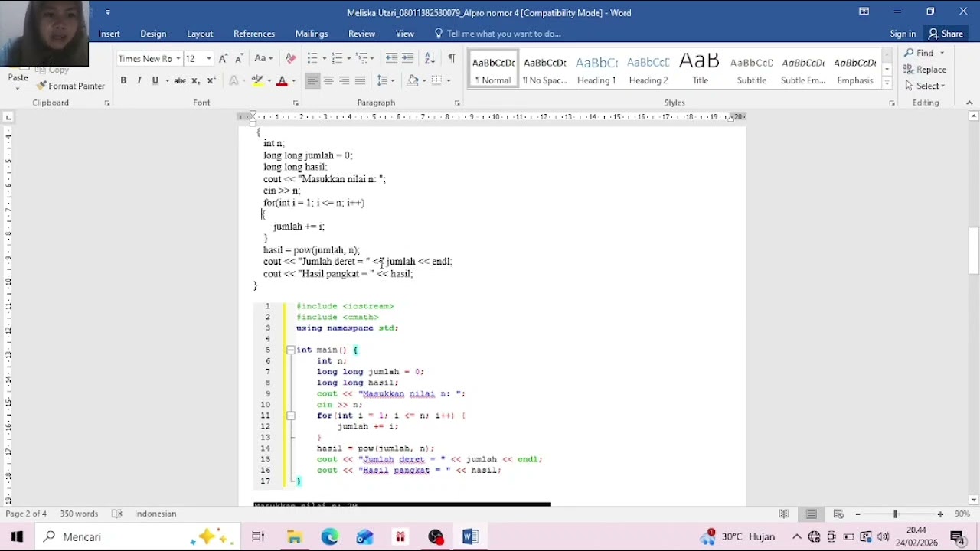Open Change Case dropdown

264,58
